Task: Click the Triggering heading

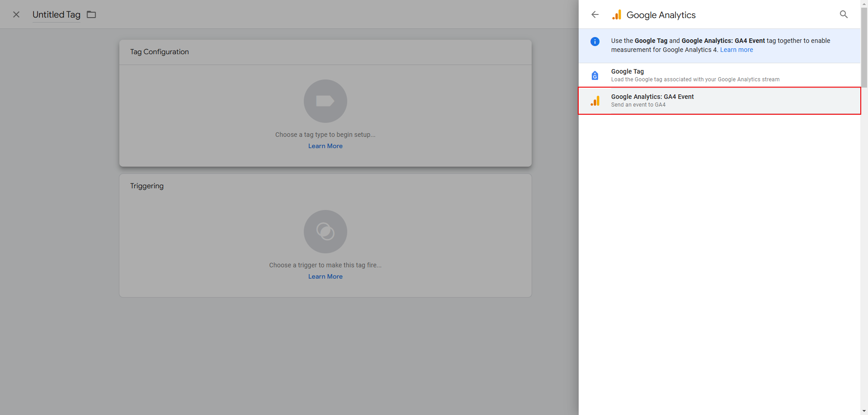Action: click(147, 186)
